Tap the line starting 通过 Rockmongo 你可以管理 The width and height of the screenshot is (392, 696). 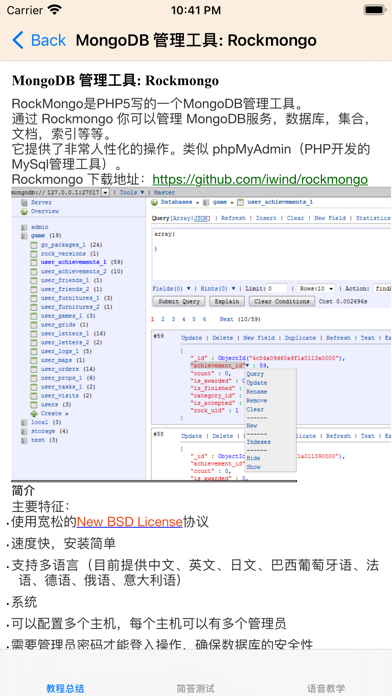click(191, 127)
